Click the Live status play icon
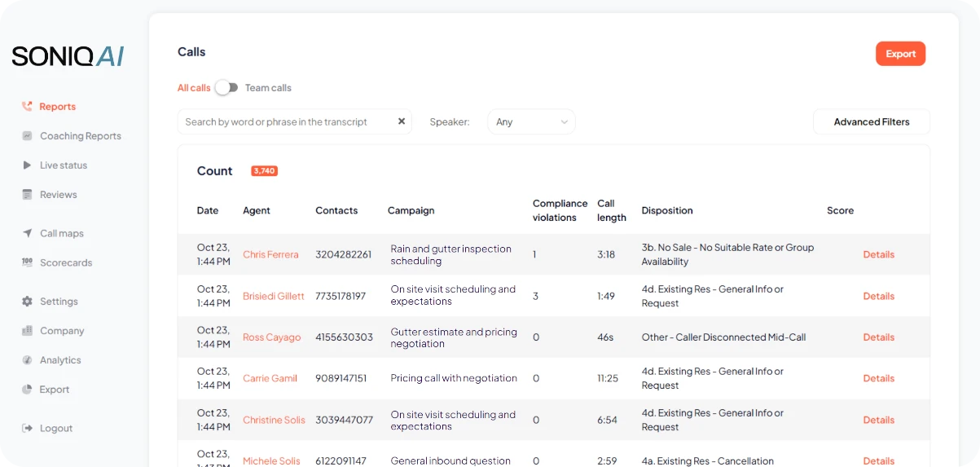Screen dimensions: 980x467 pos(27,165)
